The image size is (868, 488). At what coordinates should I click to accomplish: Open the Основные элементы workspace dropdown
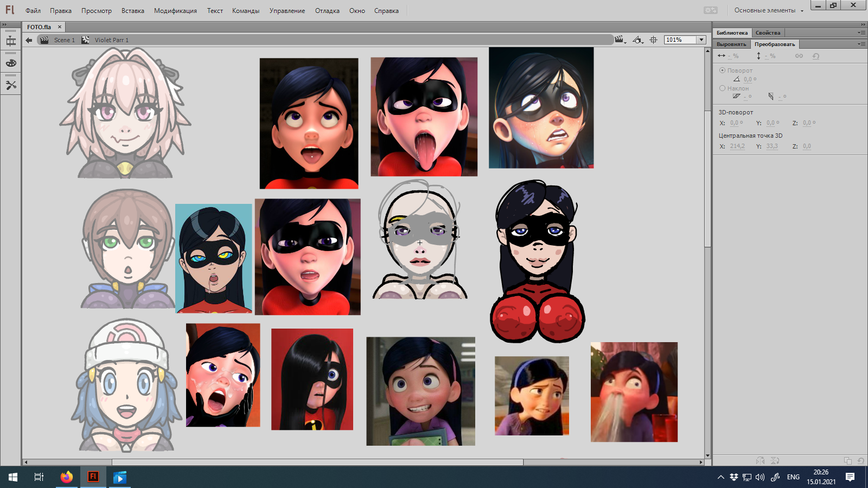pyautogui.click(x=769, y=10)
